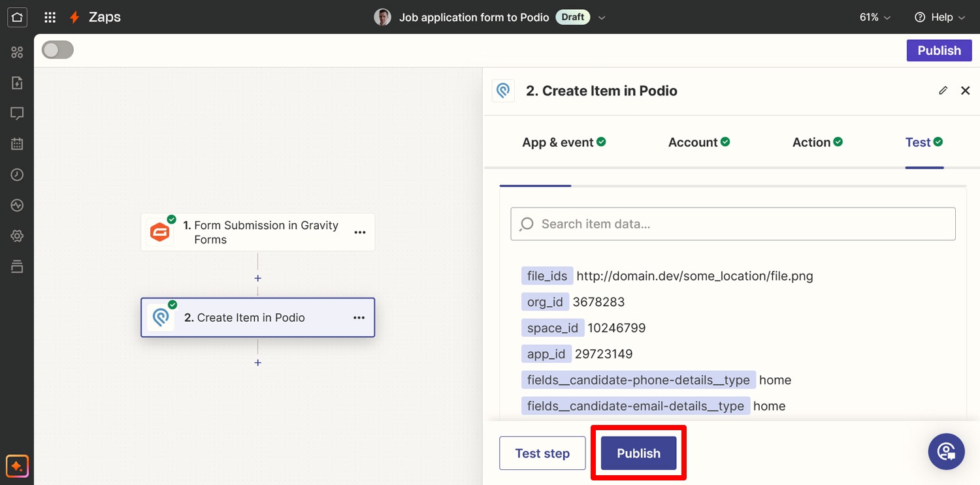Click fields__candidate-email-details__type label
The image size is (980, 485).
(x=636, y=406)
